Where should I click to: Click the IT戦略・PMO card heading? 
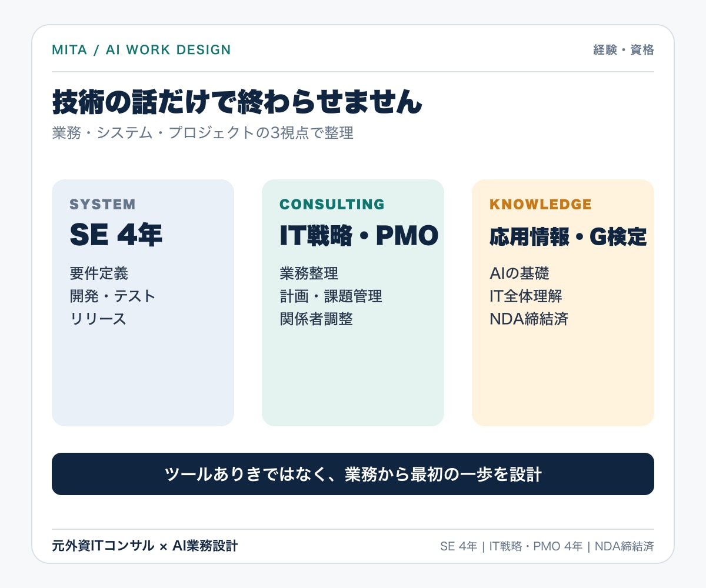[359, 235]
